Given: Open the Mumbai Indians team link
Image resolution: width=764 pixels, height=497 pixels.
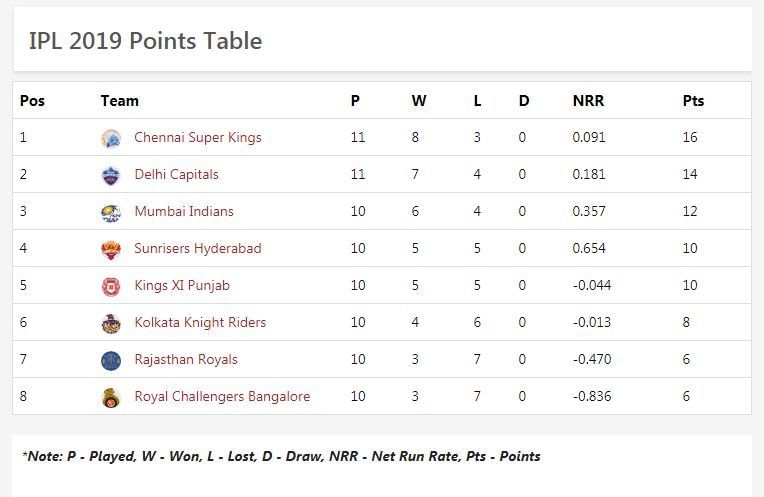Looking at the screenshot, I should (x=184, y=212).
